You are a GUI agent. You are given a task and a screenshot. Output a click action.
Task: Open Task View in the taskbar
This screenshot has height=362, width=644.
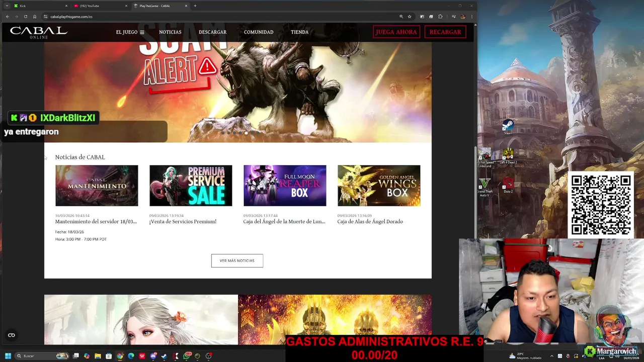coord(76,356)
